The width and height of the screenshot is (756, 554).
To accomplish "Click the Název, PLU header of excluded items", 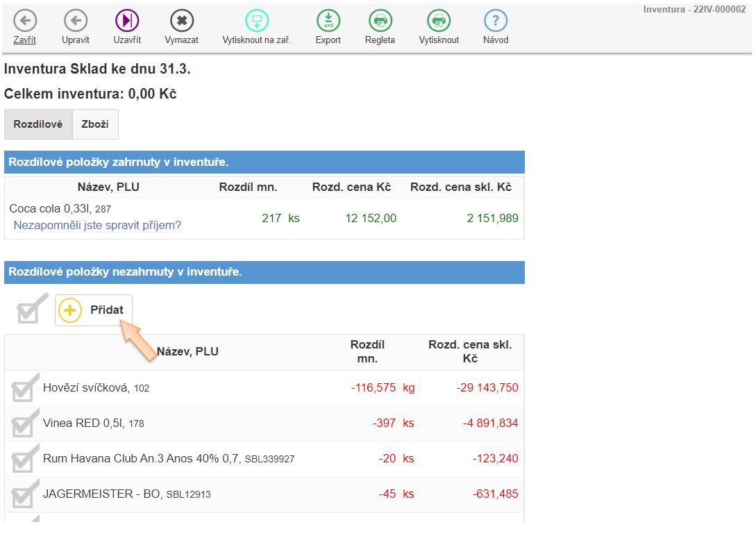I will click(187, 351).
